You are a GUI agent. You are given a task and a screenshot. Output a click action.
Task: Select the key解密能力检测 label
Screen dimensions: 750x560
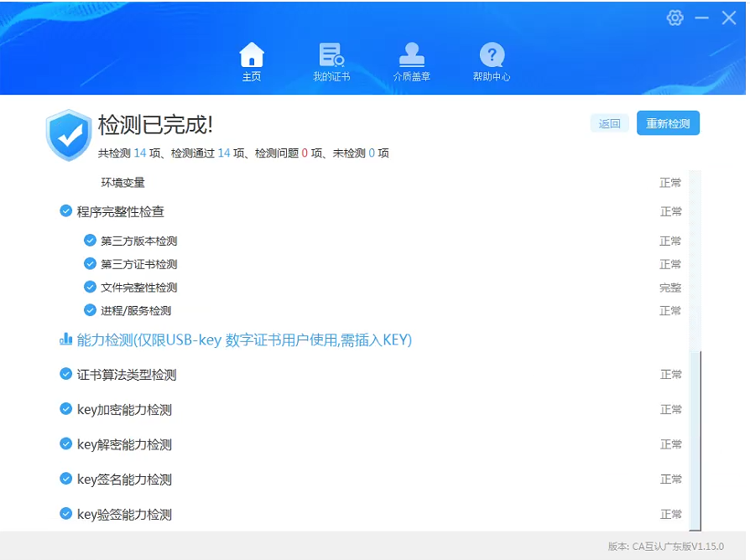pyautogui.click(x=124, y=444)
